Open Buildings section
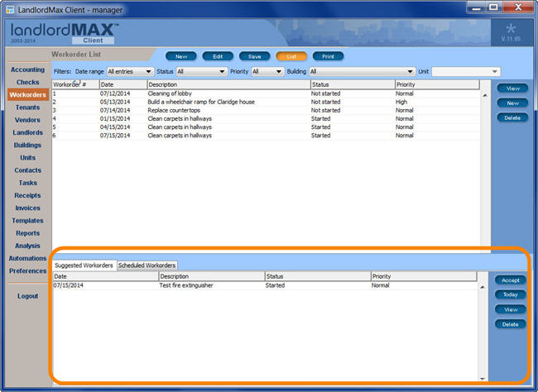 point(28,145)
